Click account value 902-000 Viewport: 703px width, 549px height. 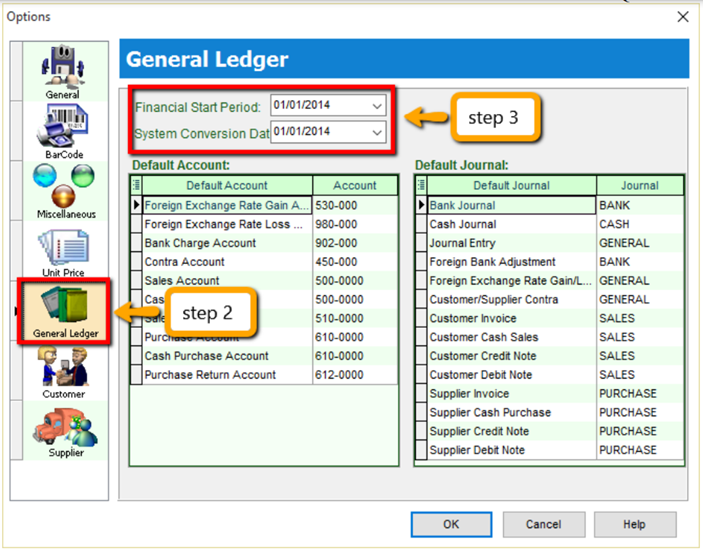click(x=336, y=243)
